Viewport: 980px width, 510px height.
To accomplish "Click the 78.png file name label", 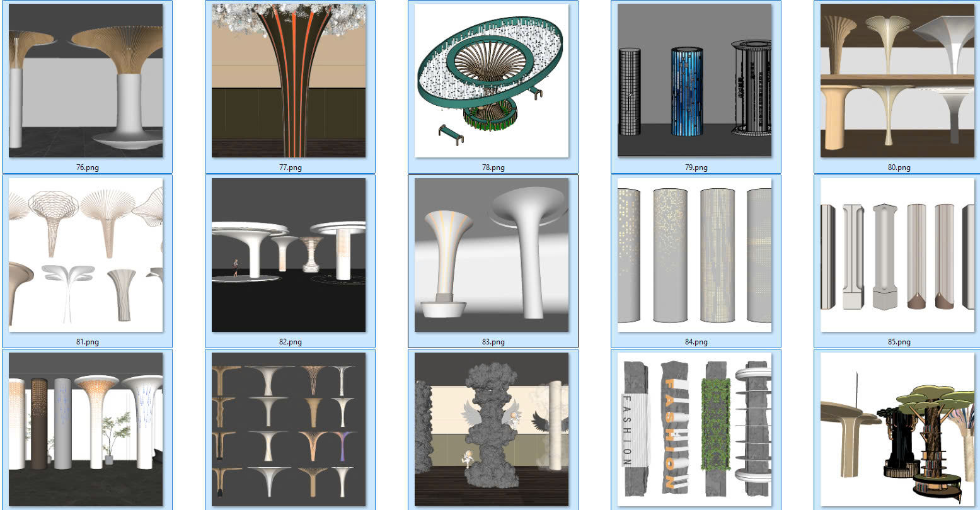I will (493, 167).
